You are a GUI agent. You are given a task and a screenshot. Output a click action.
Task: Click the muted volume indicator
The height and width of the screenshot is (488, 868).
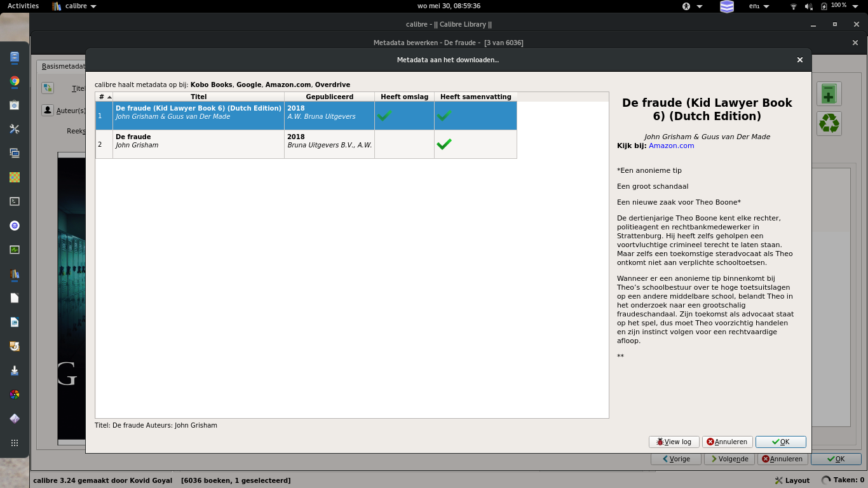(809, 6)
